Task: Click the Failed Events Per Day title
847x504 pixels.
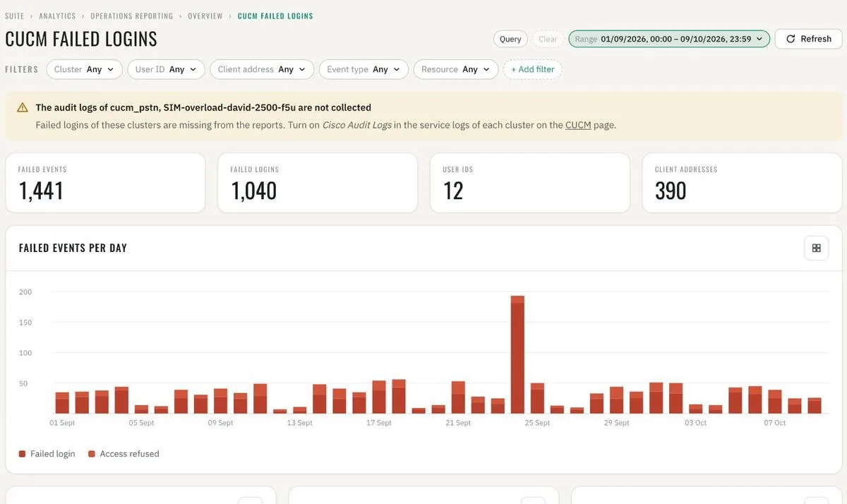Action: [73, 248]
